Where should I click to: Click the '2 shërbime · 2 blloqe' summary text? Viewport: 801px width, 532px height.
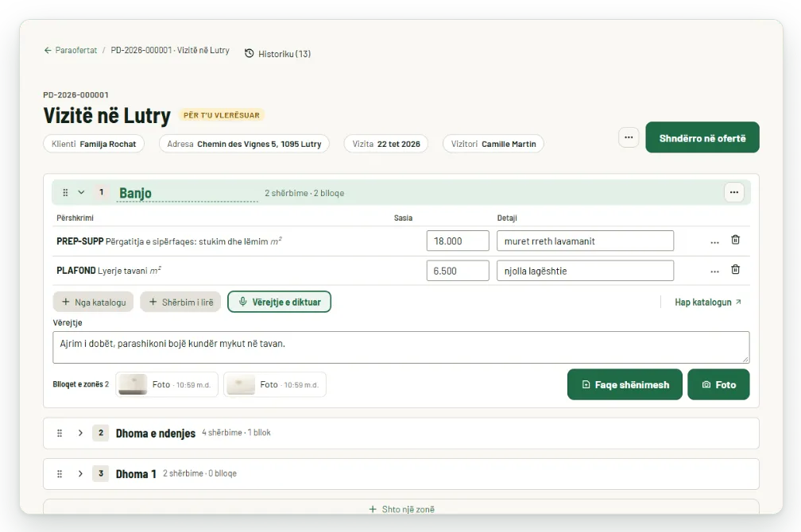click(304, 193)
